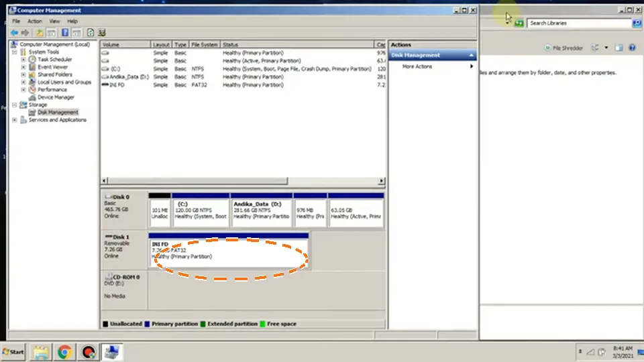Image resolution: width=644 pixels, height=362 pixels.
Task: Collapse the Disk Management actions section
Action: 471,55
